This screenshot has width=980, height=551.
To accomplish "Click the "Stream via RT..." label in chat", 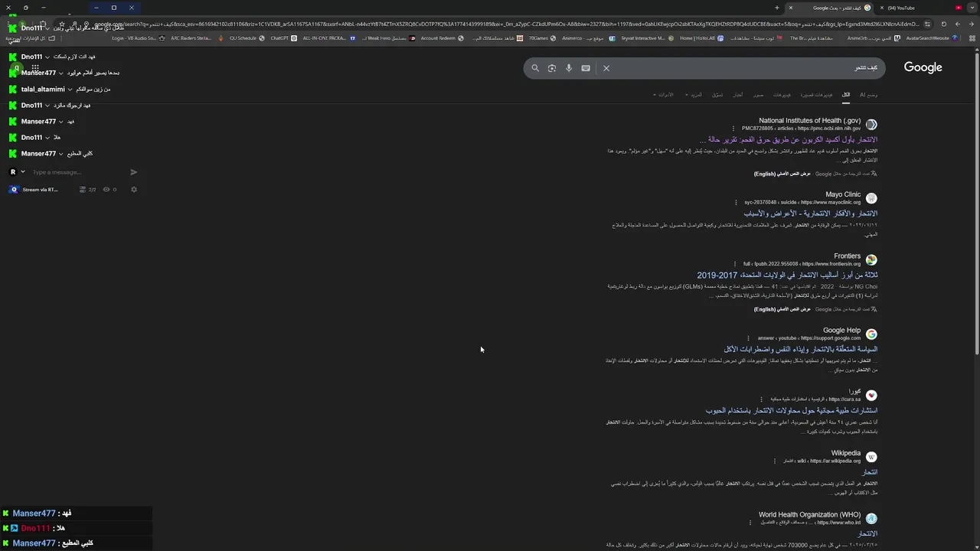I will (40, 190).
